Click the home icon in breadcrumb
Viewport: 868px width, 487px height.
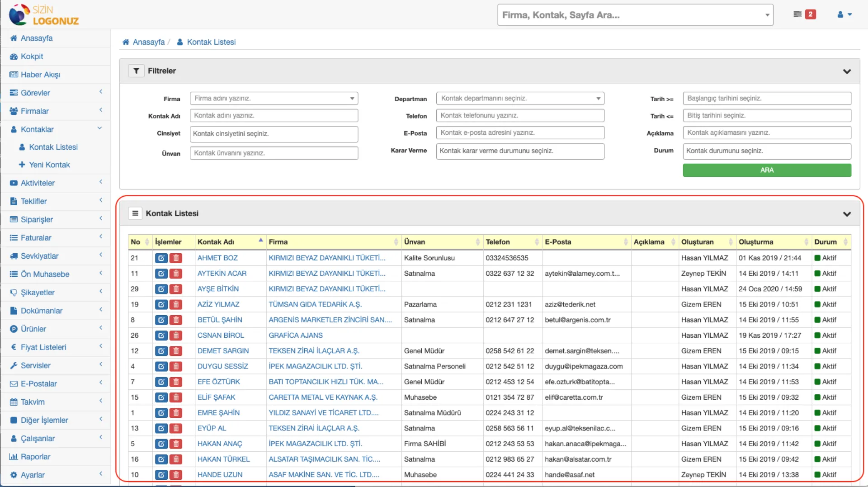(x=126, y=42)
